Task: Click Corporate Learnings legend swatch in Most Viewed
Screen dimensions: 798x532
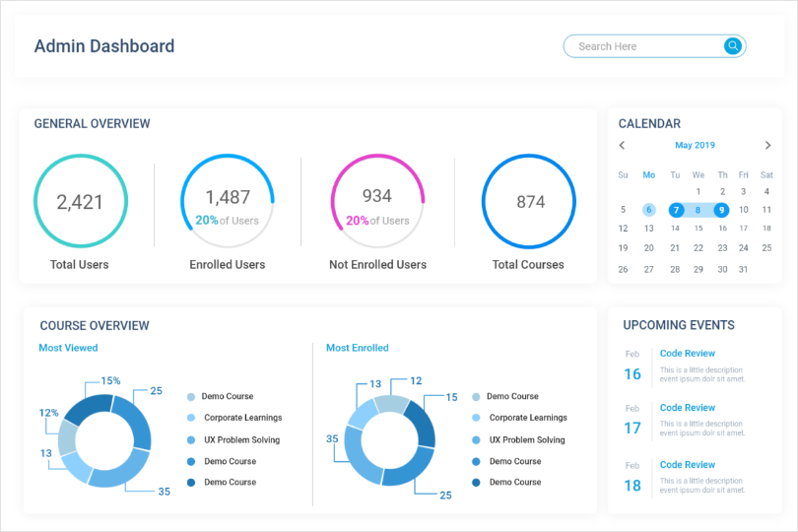Action: pyautogui.click(x=191, y=418)
